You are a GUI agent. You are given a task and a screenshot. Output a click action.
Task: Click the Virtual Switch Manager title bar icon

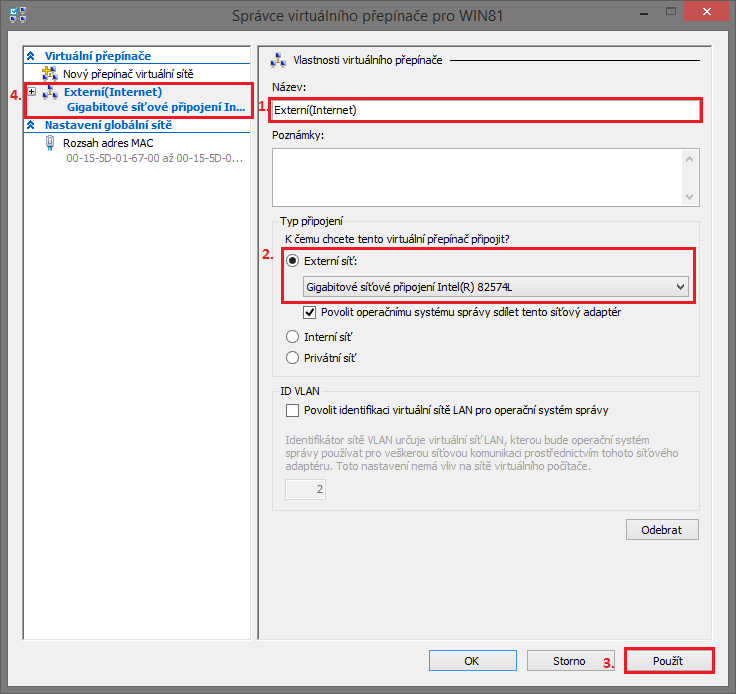(18, 15)
